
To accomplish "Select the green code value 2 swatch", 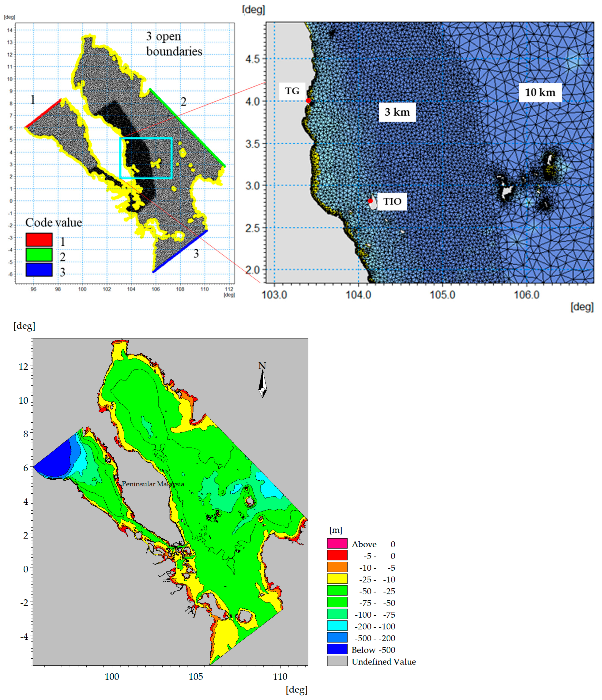I will click(x=39, y=255).
